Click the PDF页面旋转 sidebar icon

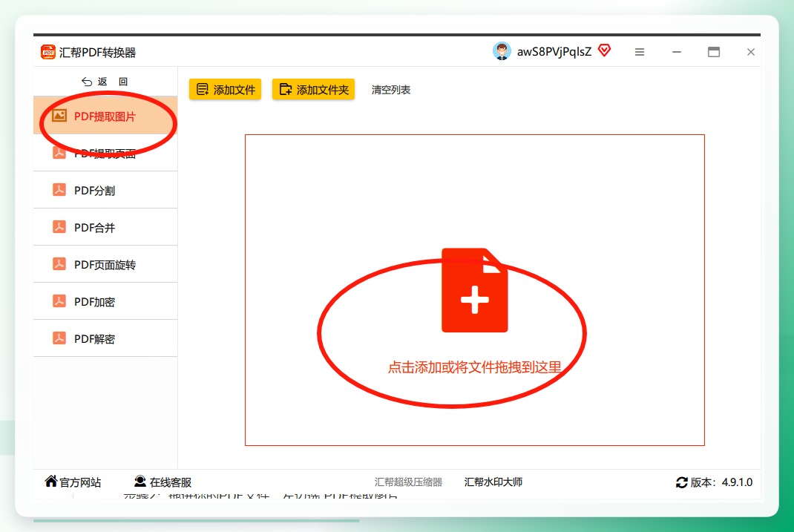coord(59,263)
